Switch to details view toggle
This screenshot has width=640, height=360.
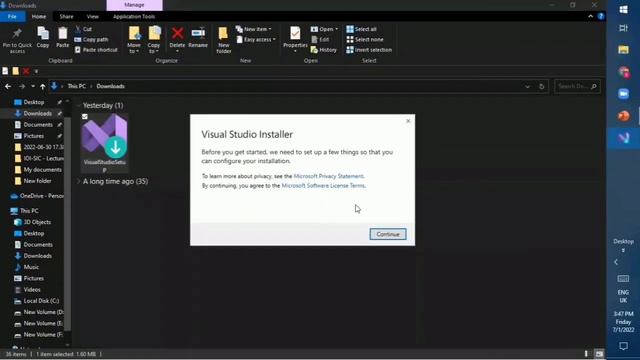pos(586,354)
